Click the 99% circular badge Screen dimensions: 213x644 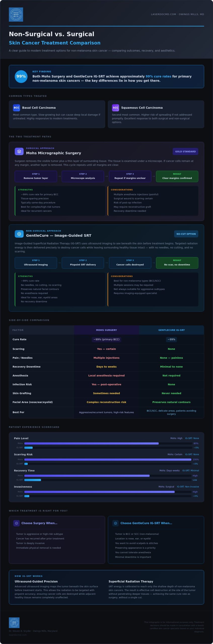pos(21,76)
